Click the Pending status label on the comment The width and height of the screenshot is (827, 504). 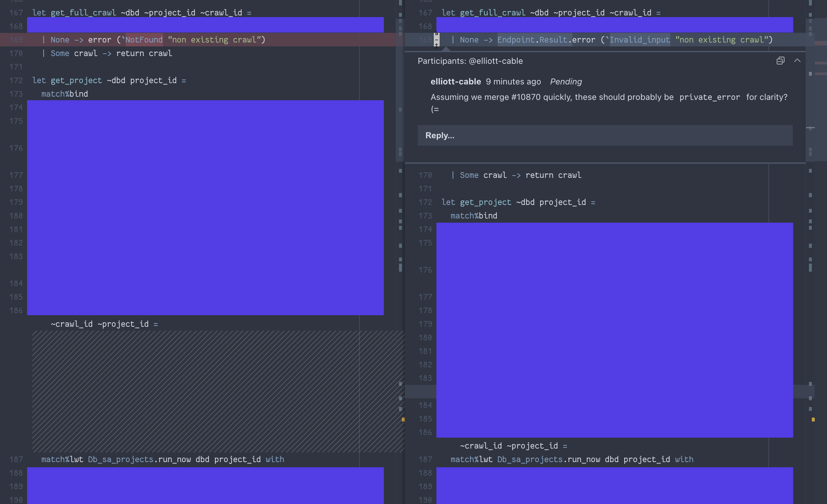[566, 82]
